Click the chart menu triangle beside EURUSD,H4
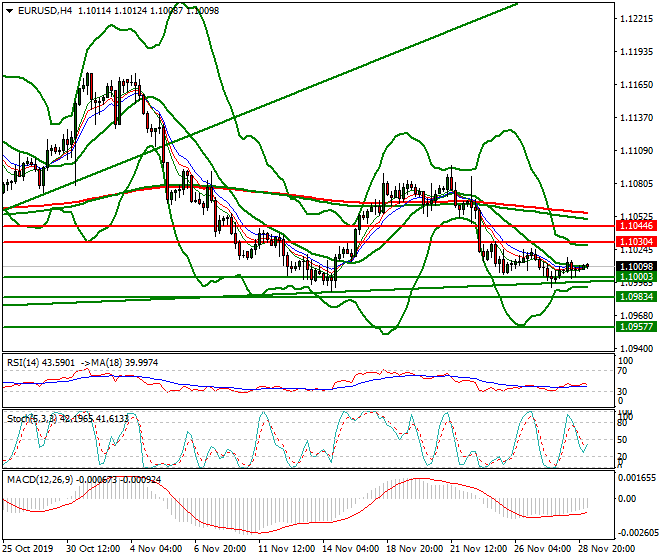The image size is (660, 560). (x=9, y=11)
